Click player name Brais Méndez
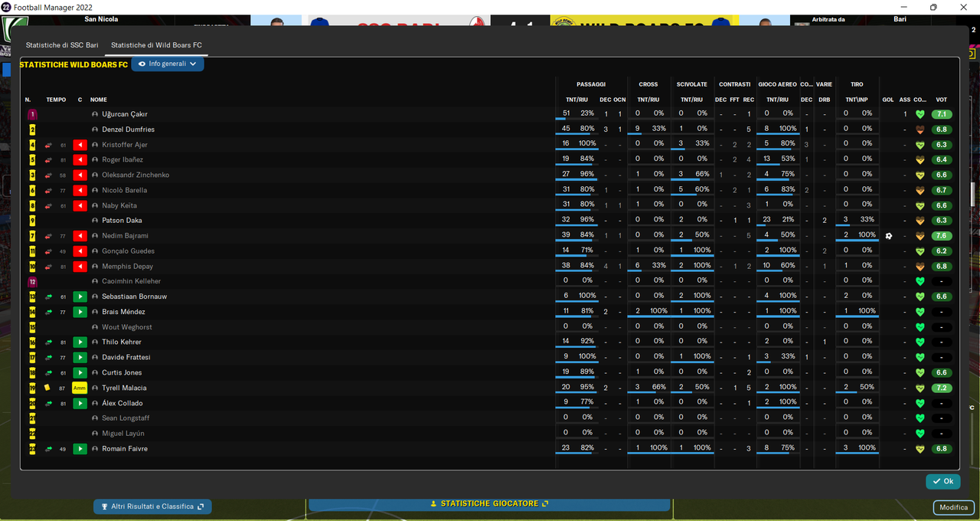The width and height of the screenshot is (980, 521). point(123,312)
